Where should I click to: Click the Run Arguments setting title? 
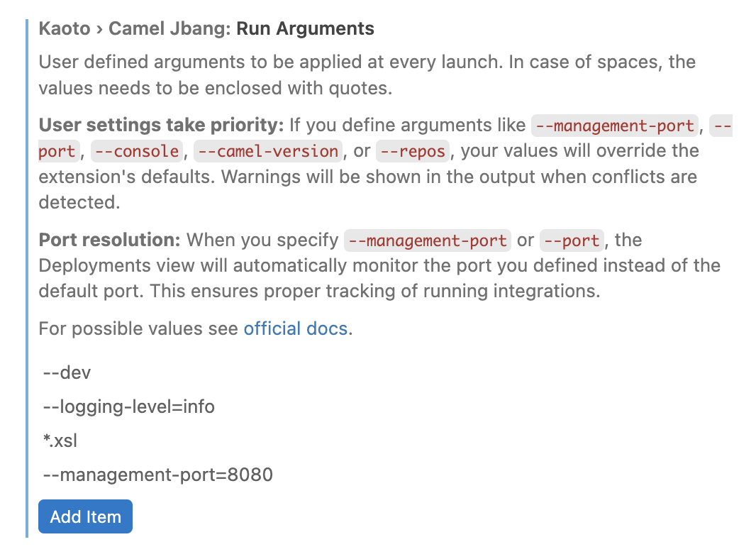pos(305,28)
